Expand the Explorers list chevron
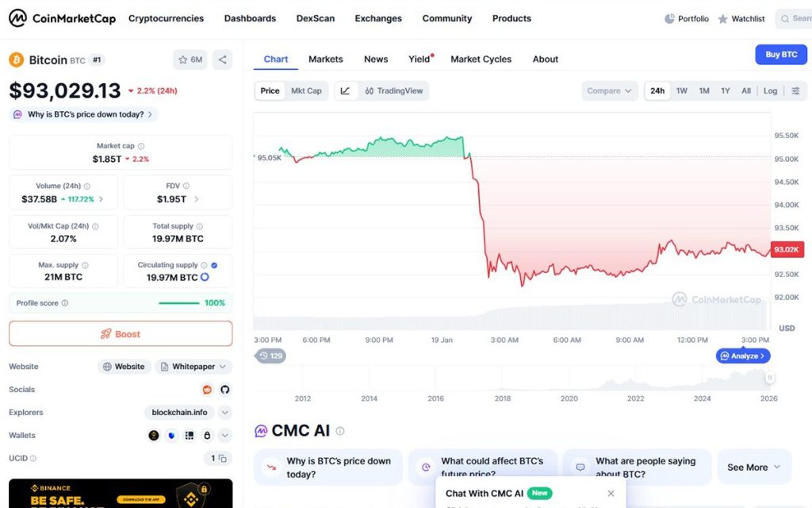Image resolution: width=812 pixels, height=508 pixels. pyautogui.click(x=225, y=413)
